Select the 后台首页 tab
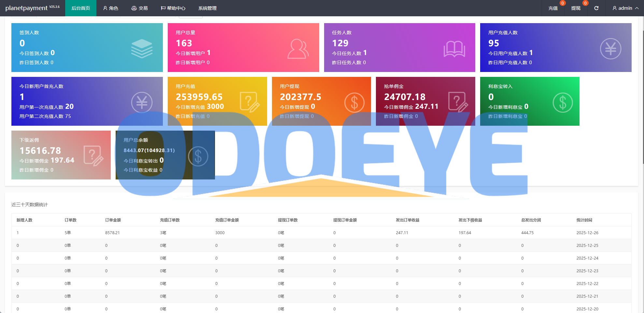The width and height of the screenshot is (644, 313). click(81, 8)
